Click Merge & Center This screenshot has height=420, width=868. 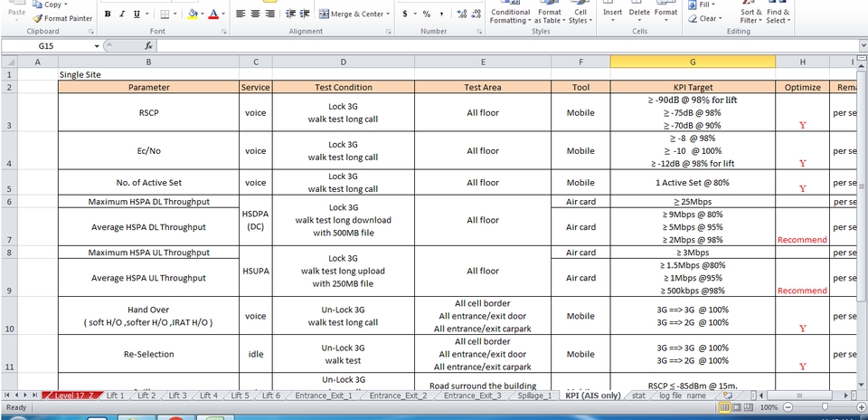351,14
